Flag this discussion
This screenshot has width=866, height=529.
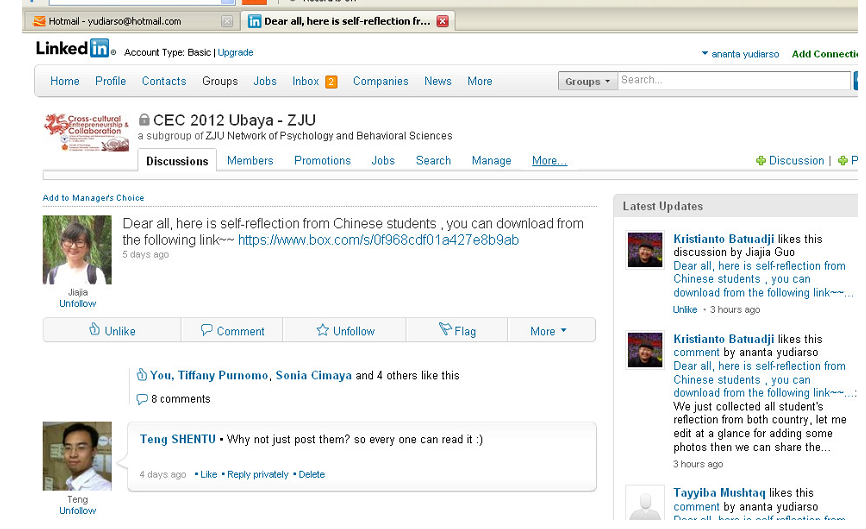click(457, 330)
